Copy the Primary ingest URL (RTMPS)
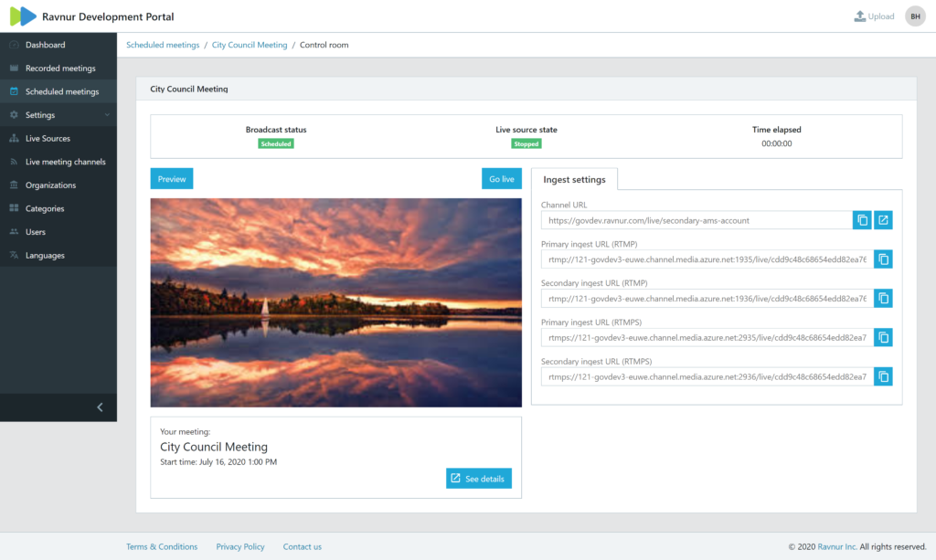This screenshot has width=936, height=560. [883, 337]
